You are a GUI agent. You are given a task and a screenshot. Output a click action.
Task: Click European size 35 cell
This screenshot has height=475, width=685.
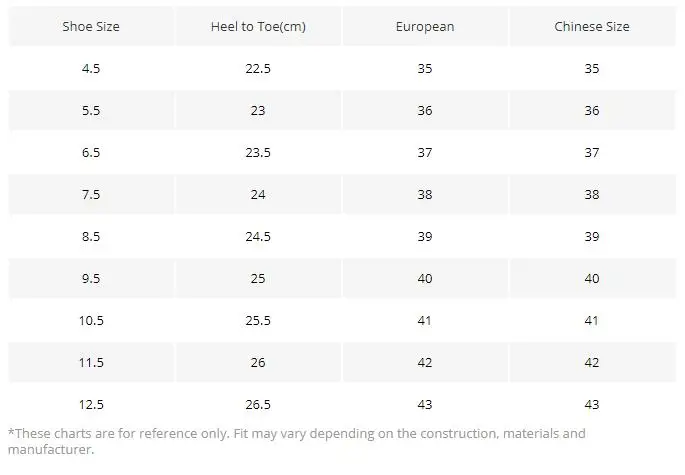click(x=425, y=69)
